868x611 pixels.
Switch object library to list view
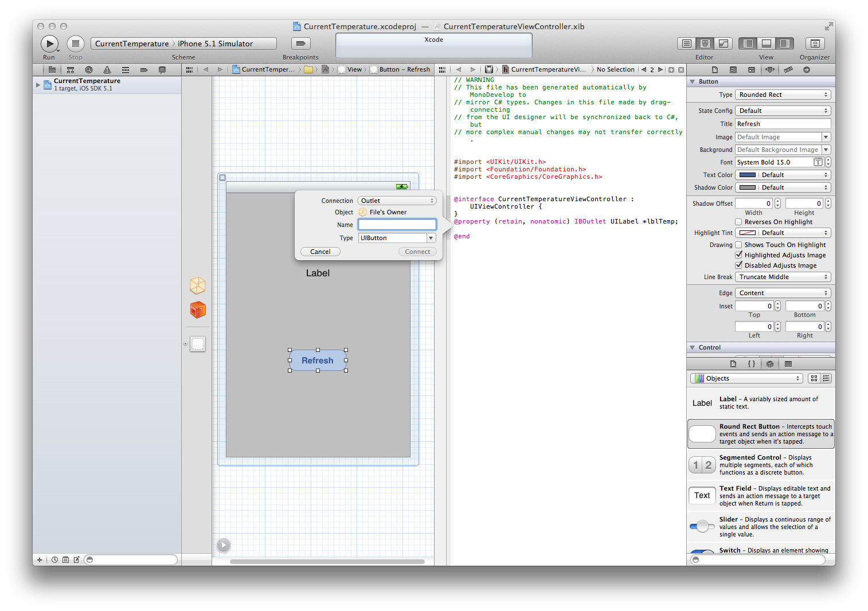point(826,378)
